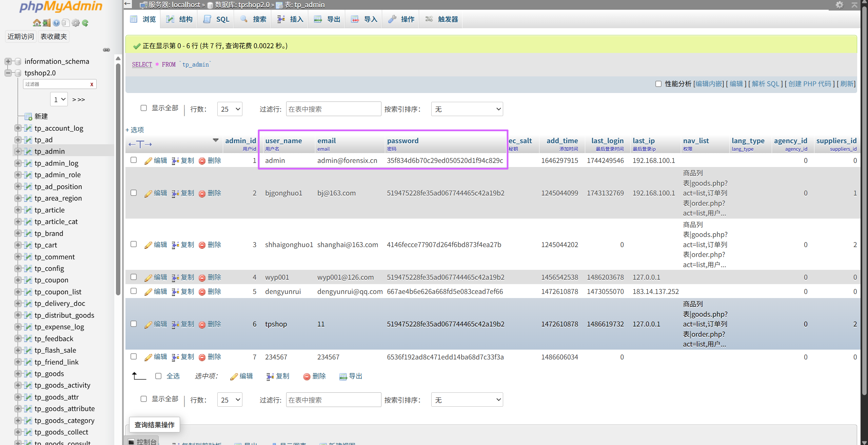Viewport: 868px width, 445px height.
Task: Click the delete icon for row shhaigonghuo1
Action: (202, 245)
